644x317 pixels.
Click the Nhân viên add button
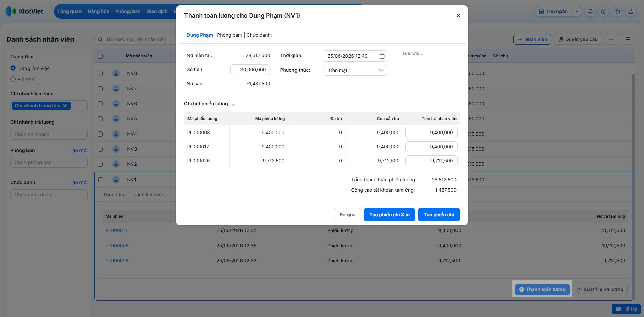(532, 39)
